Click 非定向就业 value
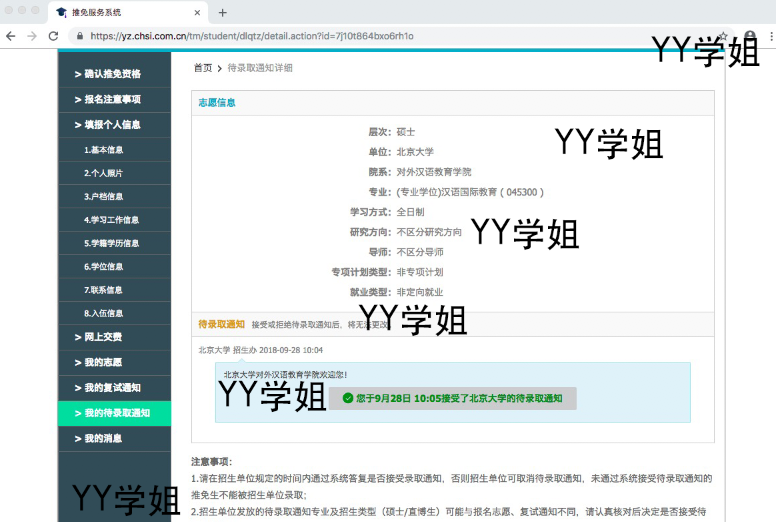 point(420,292)
